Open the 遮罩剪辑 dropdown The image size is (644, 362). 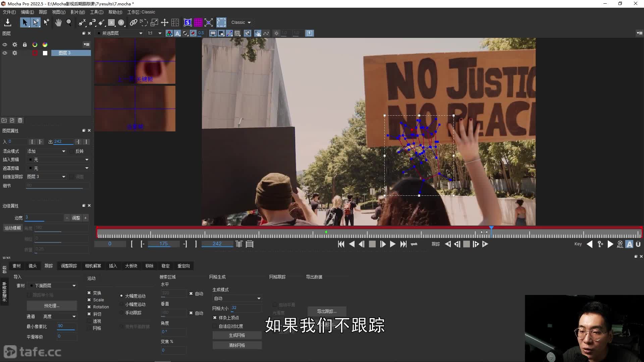pyautogui.click(x=58, y=168)
